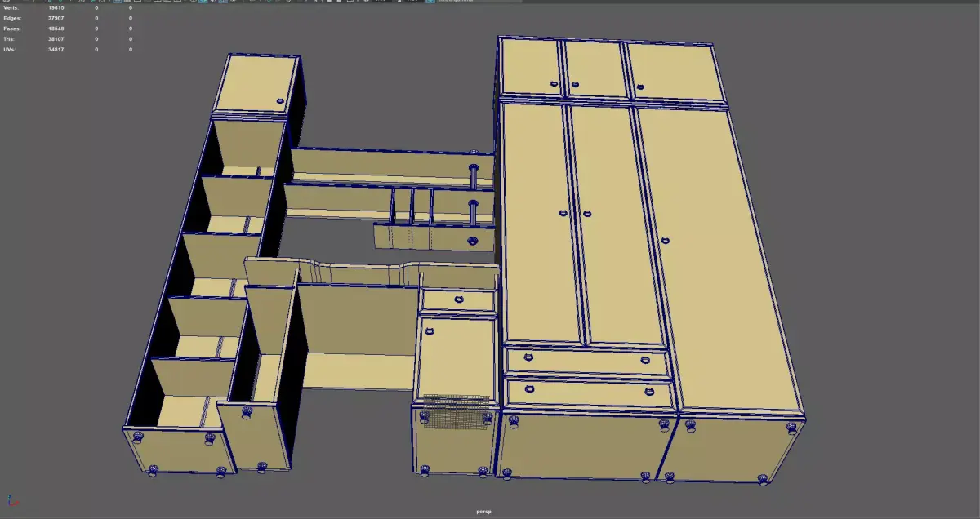Click the Tris count value 38107
980x519 pixels.
56,38
